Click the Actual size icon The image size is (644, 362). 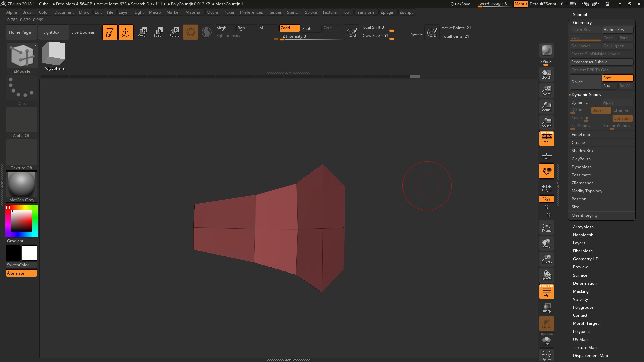[x=546, y=106]
